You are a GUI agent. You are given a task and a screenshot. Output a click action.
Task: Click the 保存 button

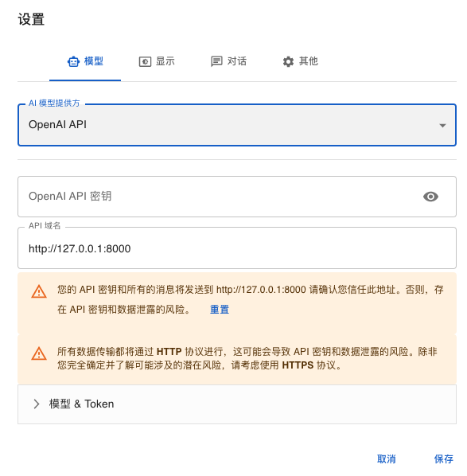(444, 459)
